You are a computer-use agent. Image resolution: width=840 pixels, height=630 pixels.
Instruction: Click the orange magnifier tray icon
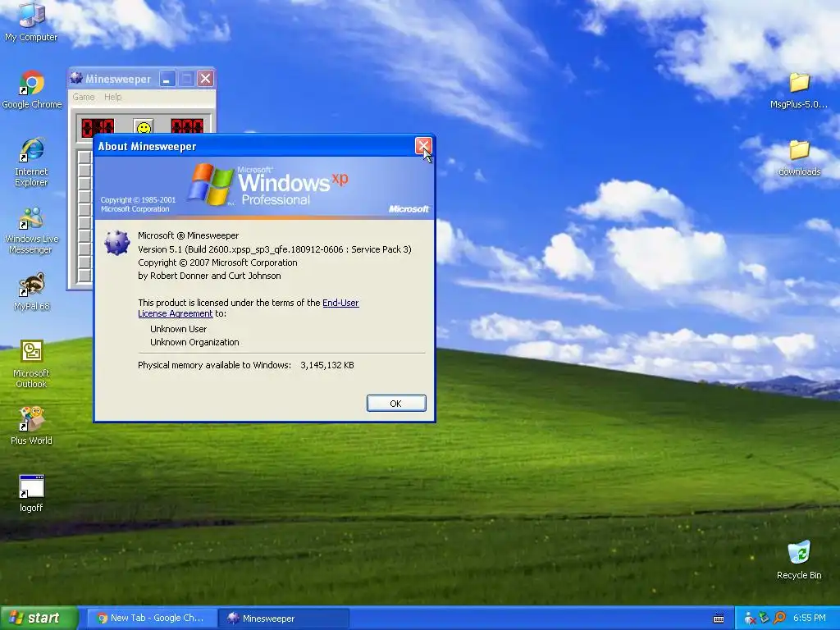tap(779, 618)
